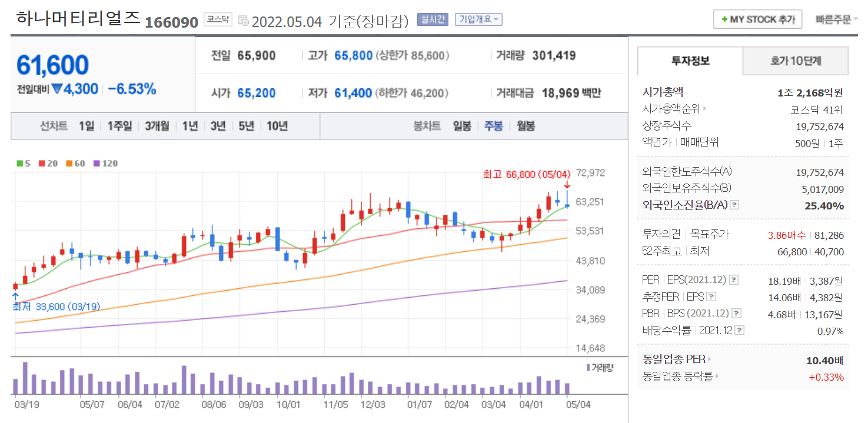Click the target price 81,286
The width and height of the screenshot is (868, 423).
coord(829,235)
